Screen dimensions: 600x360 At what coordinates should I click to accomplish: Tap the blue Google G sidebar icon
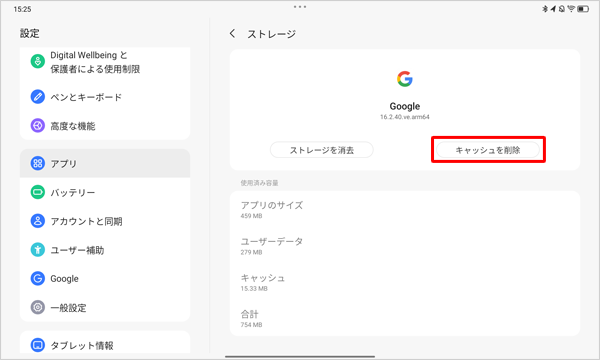click(x=38, y=279)
